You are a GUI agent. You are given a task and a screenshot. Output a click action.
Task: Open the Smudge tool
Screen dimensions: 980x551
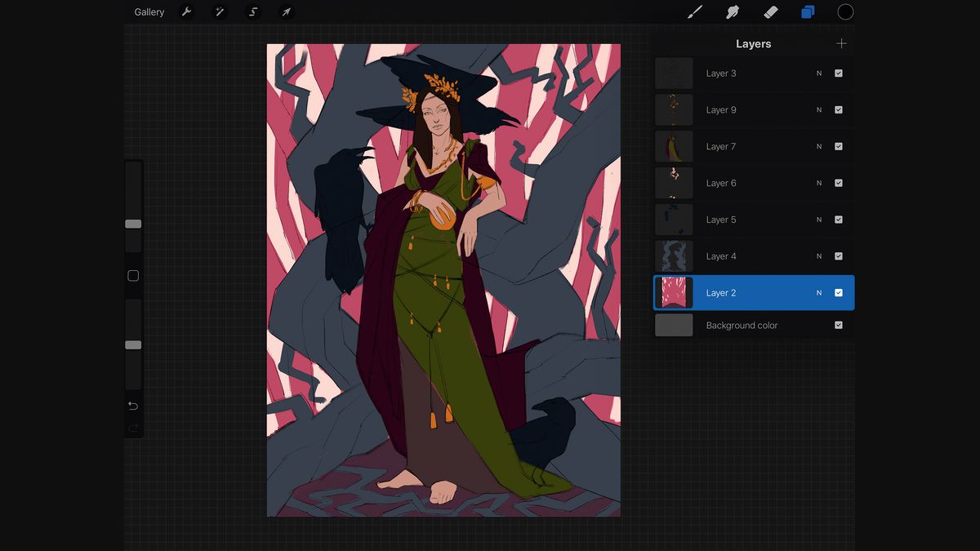tap(731, 11)
